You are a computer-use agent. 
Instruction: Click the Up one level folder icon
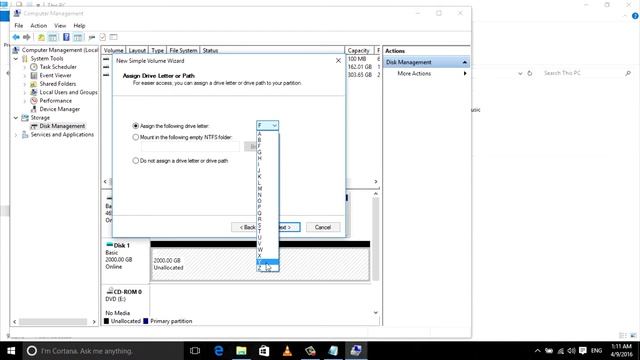pyautogui.click(x=41, y=37)
